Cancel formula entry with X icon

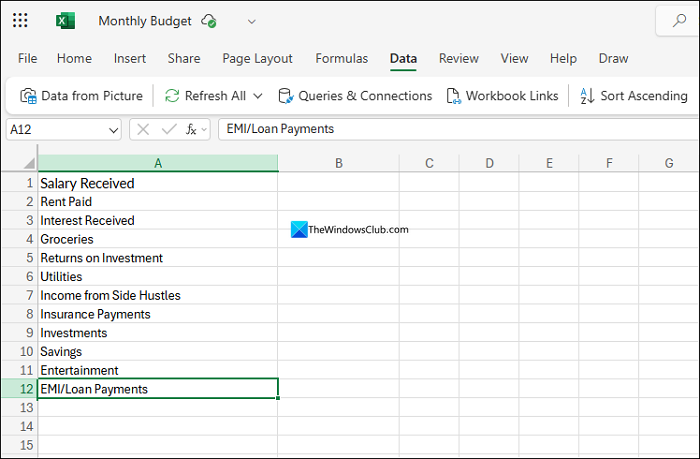tap(143, 129)
